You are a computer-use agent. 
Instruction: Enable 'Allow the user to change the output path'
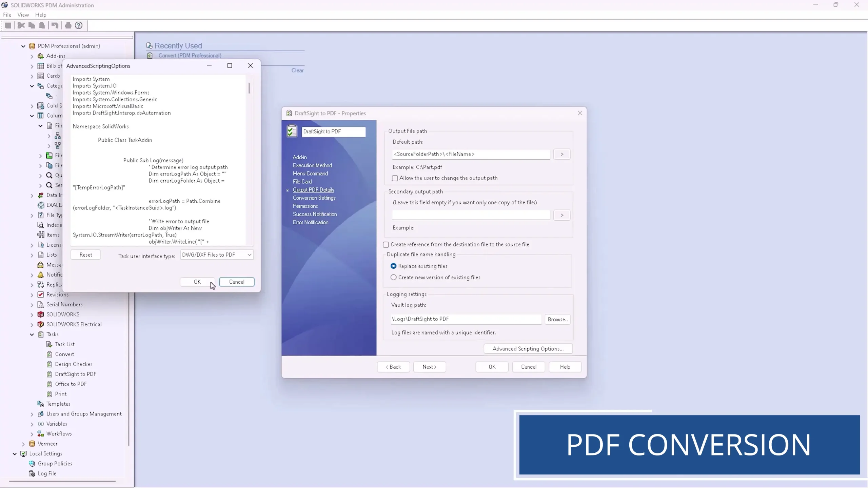coord(394,178)
